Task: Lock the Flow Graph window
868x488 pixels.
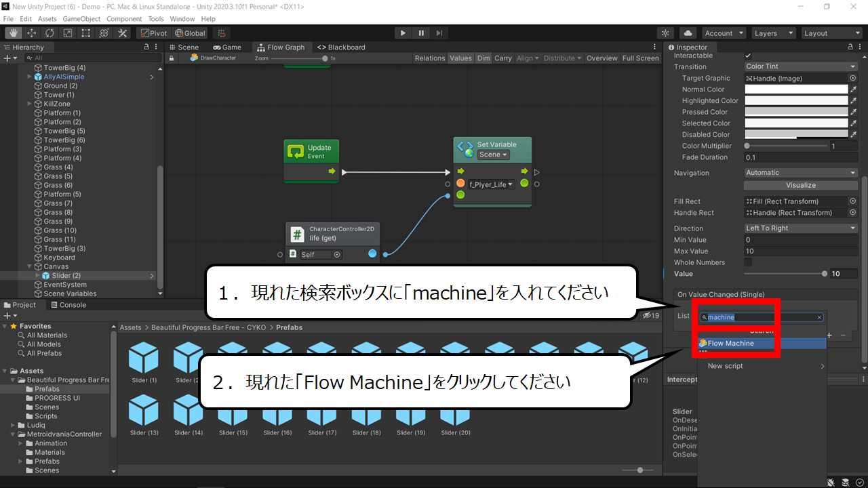Action: click(x=172, y=58)
